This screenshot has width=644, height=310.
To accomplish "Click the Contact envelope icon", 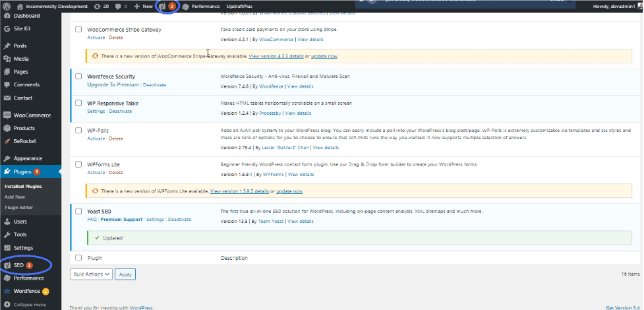I will click(7, 98).
